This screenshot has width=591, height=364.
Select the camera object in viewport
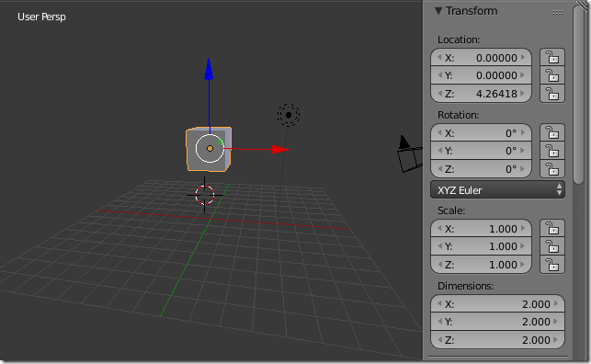(x=409, y=154)
